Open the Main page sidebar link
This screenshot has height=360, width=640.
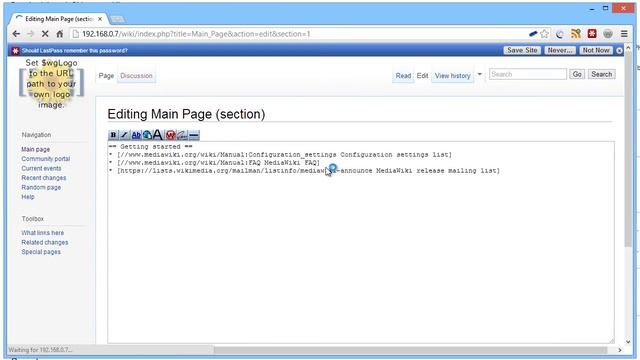point(36,149)
